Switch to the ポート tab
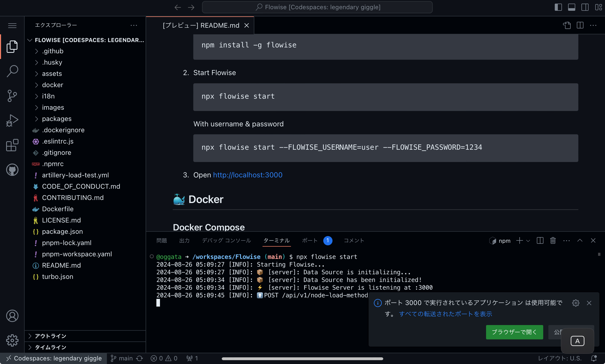The image size is (605, 364). pos(309,240)
